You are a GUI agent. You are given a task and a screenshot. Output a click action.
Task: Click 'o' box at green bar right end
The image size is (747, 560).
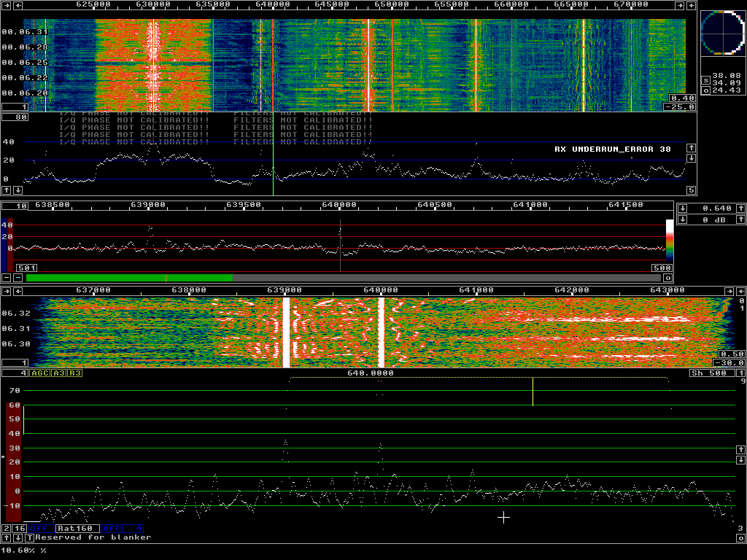point(667,278)
